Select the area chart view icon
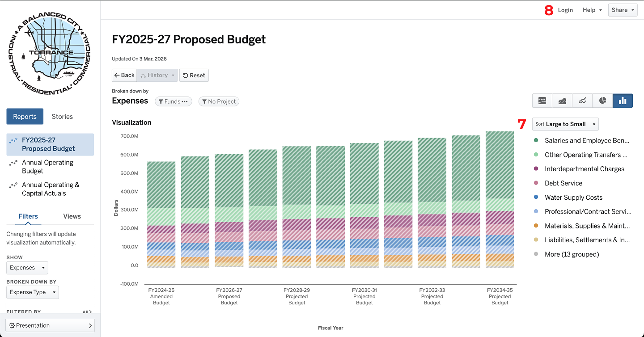This screenshot has height=337, width=644. tap(562, 101)
